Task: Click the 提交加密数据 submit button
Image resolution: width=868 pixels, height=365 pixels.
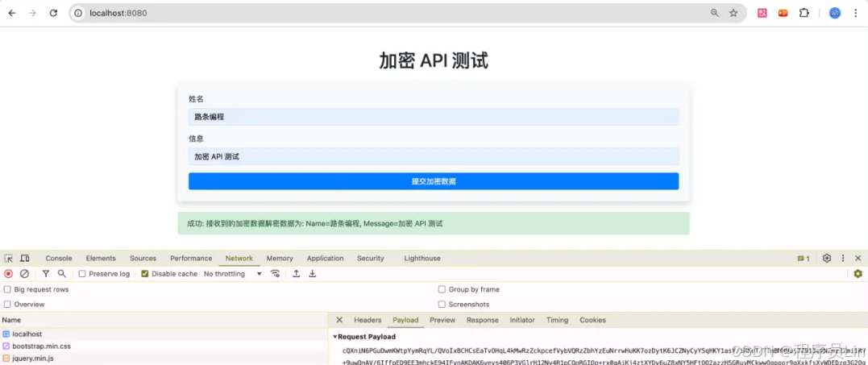Action: [x=434, y=181]
